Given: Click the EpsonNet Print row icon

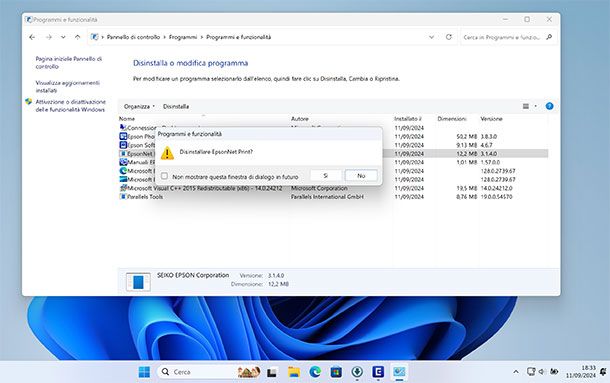Looking at the screenshot, I should tap(123, 153).
